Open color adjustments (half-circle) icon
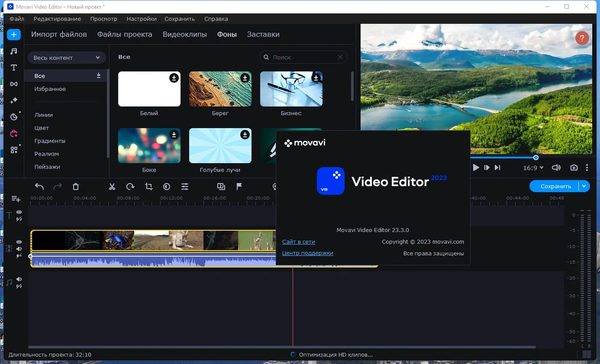Image resolution: width=600 pixels, height=364 pixels. (166, 186)
